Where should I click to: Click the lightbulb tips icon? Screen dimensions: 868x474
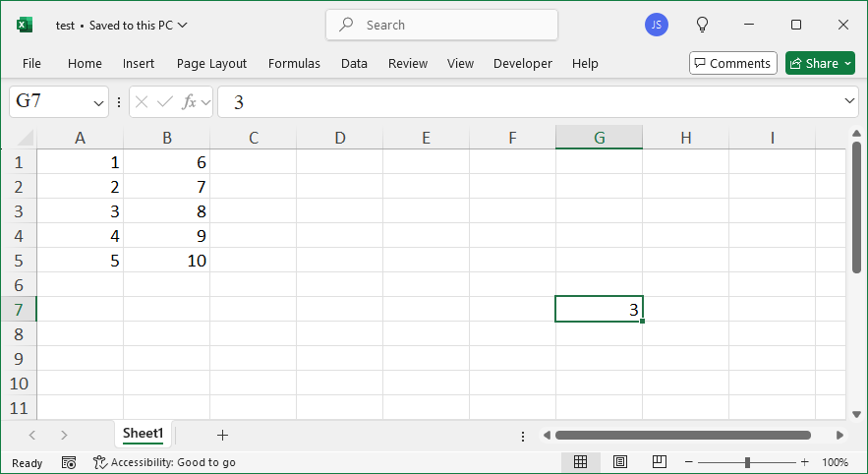point(702,25)
